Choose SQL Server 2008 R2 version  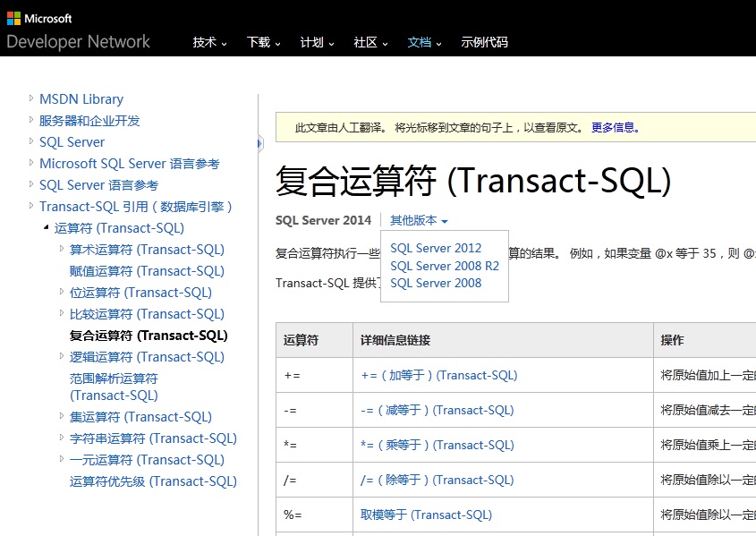(445, 266)
